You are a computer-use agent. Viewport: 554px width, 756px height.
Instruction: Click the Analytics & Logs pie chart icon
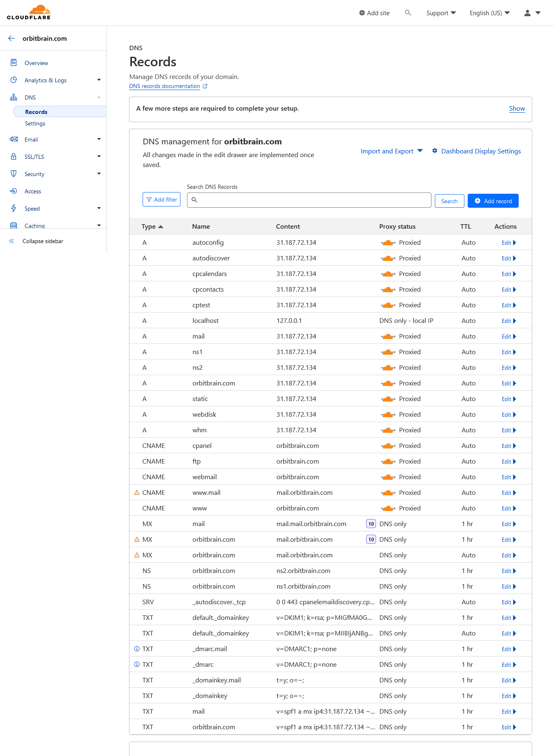14,80
